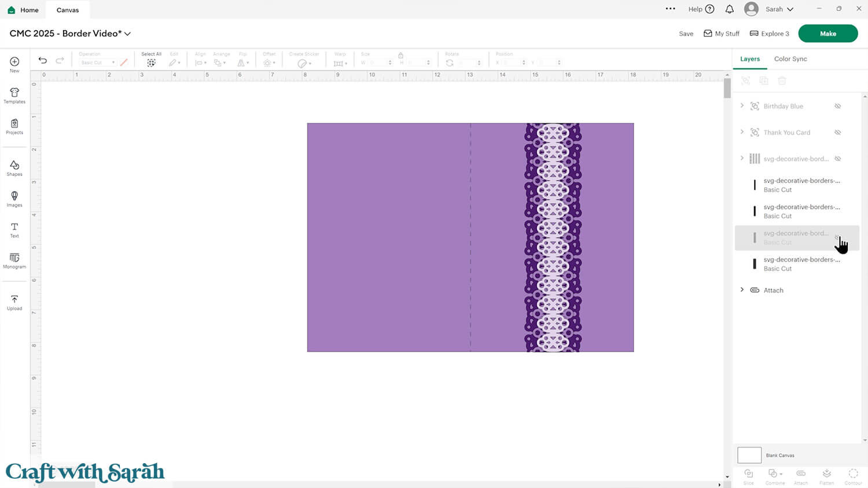Screen dimensions: 868x488
Task: Open the Projects panel
Action: coord(14,126)
